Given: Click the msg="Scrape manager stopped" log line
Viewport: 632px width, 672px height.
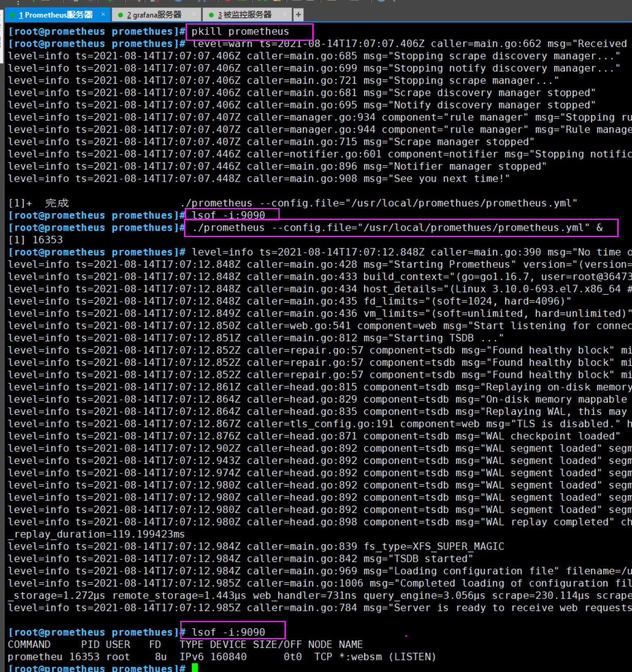Looking at the screenshot, I should (x=271, y=142).
